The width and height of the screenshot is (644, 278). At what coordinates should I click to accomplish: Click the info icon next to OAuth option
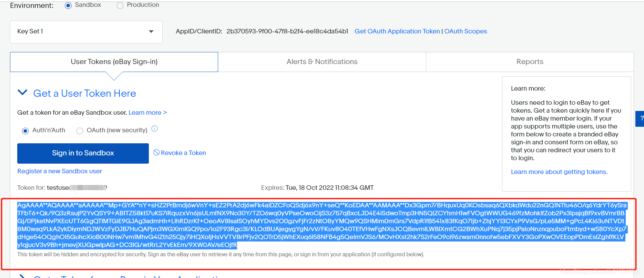tap(155, 128)
